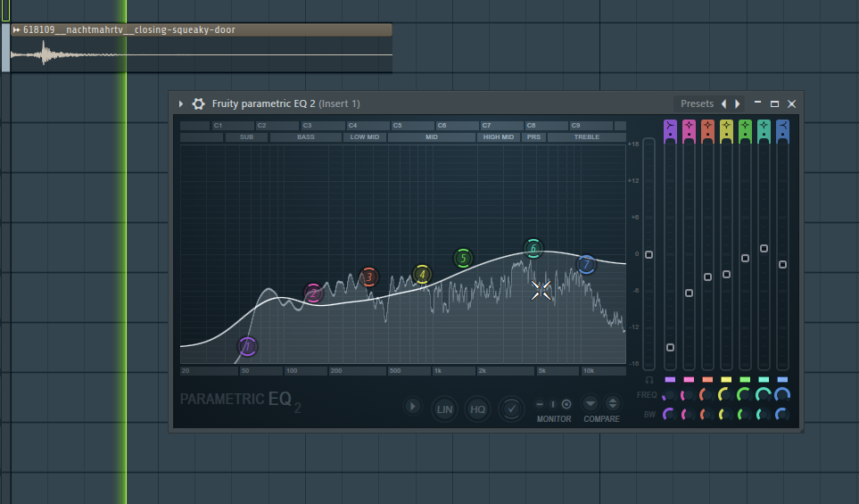859x504 pixels.
Task: Click red band 3 color swatch
Action: pyautogui.click(x=707, y=380)
